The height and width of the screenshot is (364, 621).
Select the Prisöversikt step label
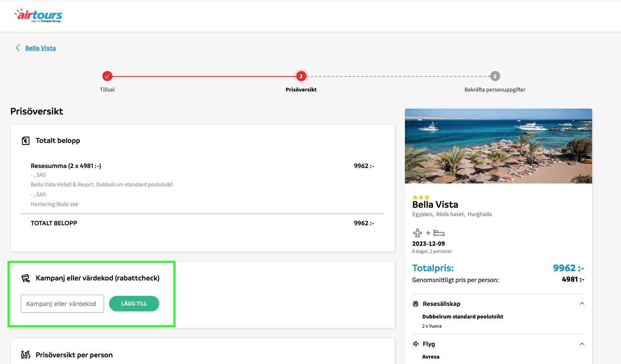pos(301,89)
